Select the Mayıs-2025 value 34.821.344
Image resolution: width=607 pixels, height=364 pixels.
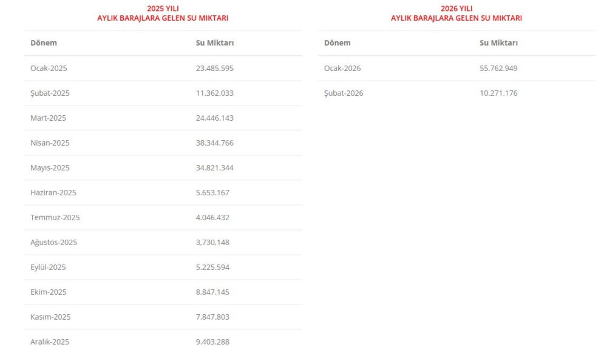point(214,168)
